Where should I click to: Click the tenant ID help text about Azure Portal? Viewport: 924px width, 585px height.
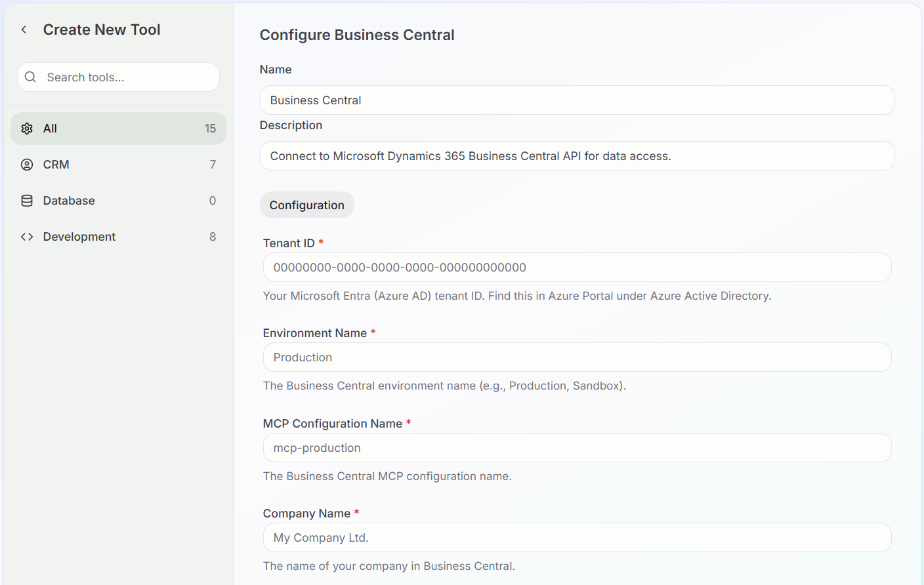(517, 296)
